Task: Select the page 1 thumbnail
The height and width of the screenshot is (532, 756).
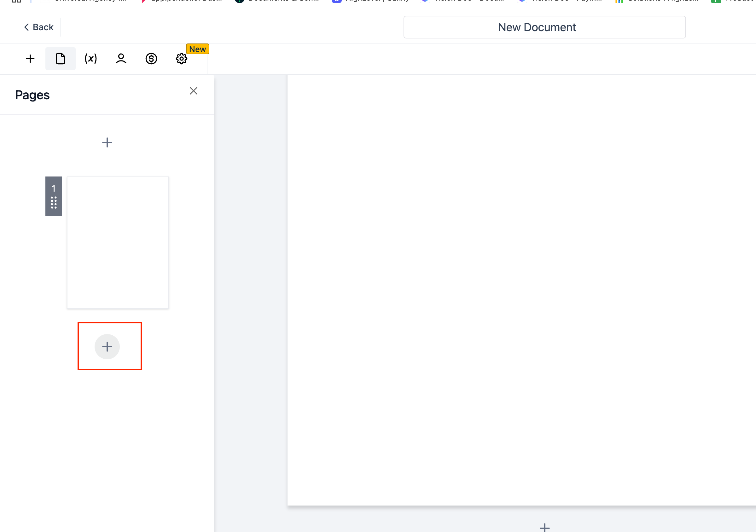Action: pos(118,243)
